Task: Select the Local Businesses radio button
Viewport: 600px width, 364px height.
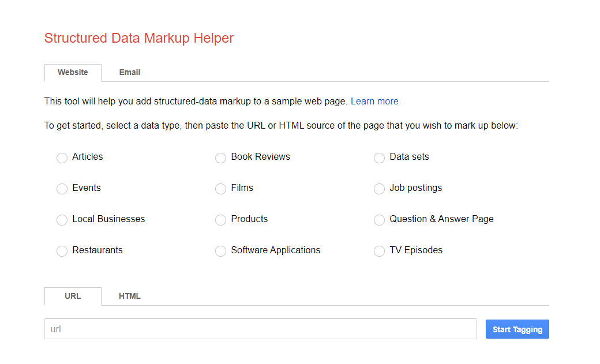Action: (x=62, y=220)
